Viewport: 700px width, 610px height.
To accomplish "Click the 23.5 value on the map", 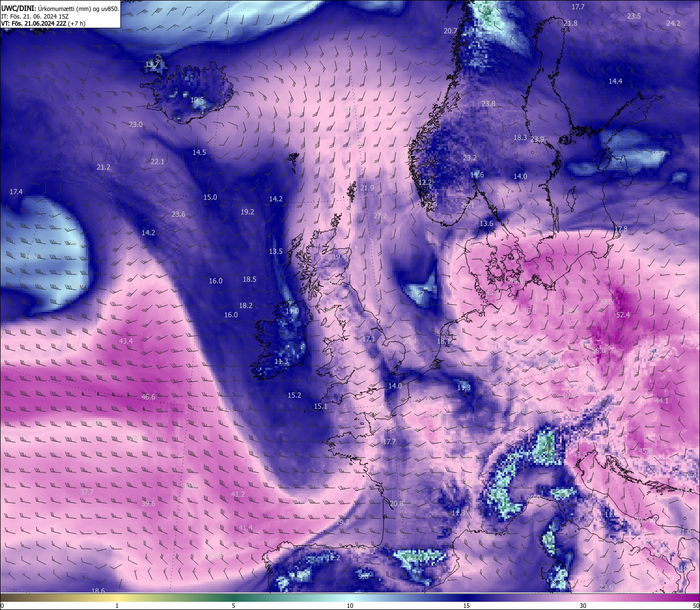I will [x=634, y=16].
